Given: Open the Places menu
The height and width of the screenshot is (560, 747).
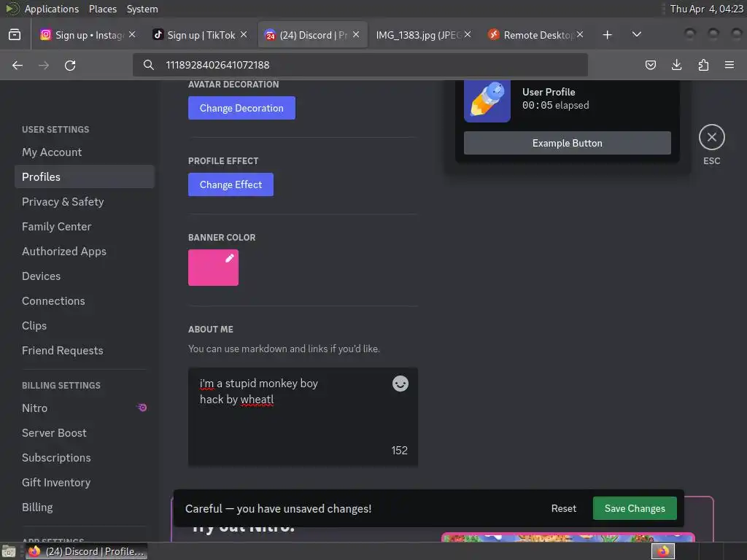Looking at the screenshot, I should [x=102, y=9].
